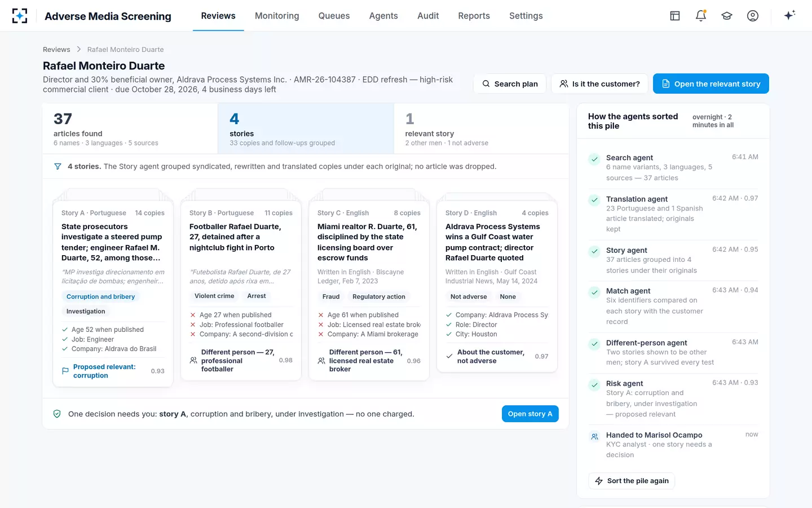This screenshot has height=508, width=812.
Task: Click the Risk agent checkmark icon
Action: 594,384
